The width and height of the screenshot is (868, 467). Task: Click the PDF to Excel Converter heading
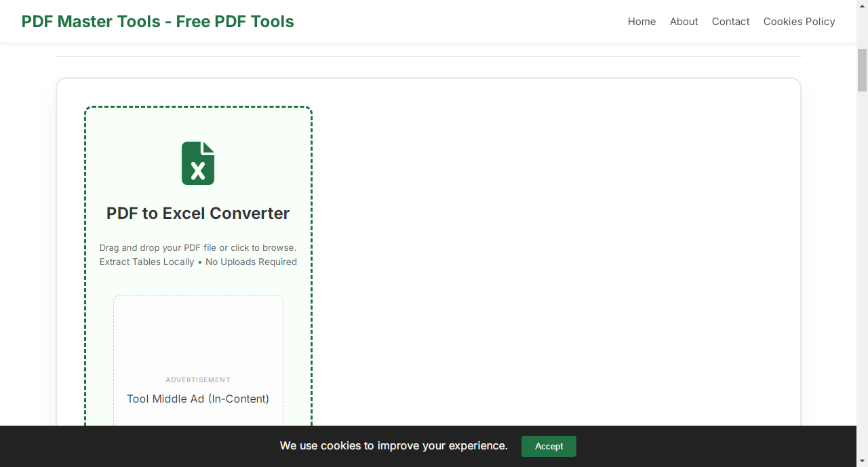pos(198,213)
